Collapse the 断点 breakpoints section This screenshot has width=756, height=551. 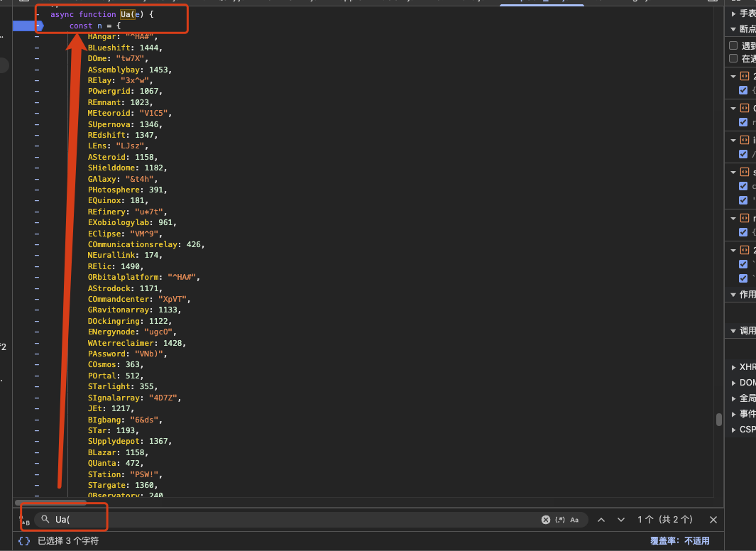pos(733,29)
